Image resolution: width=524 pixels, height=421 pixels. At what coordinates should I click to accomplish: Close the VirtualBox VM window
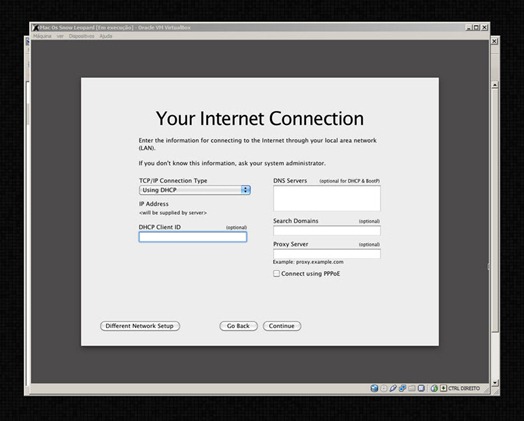484,27
